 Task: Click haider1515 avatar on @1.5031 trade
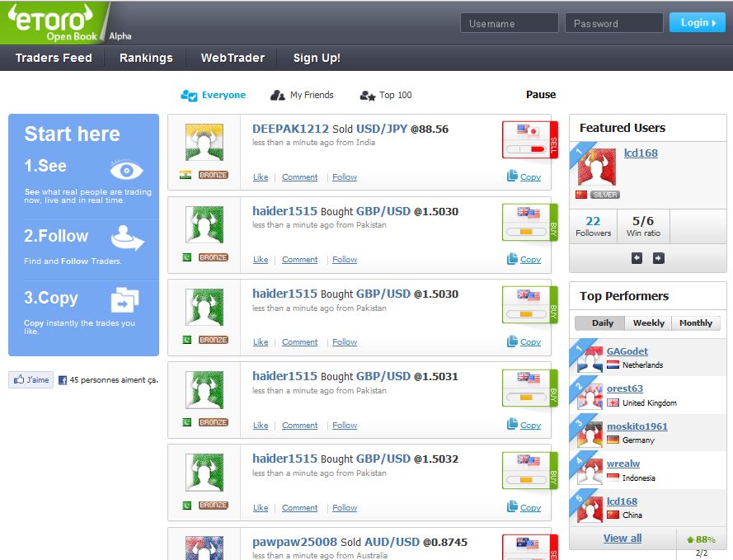(x=204, y=390)
